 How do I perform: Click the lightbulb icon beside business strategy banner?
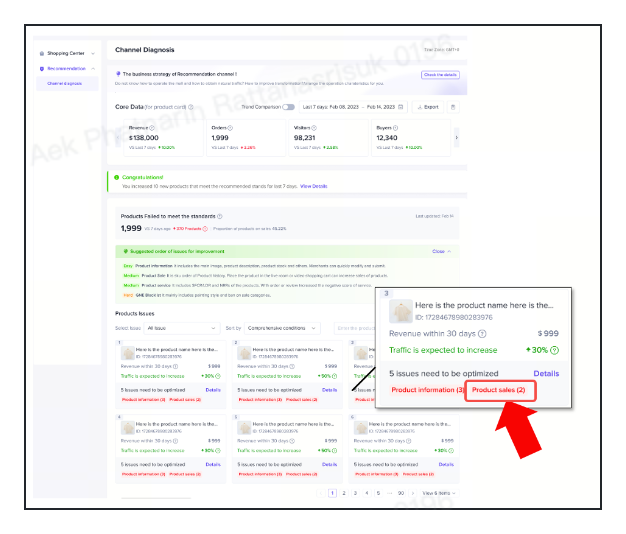point(118,74)
